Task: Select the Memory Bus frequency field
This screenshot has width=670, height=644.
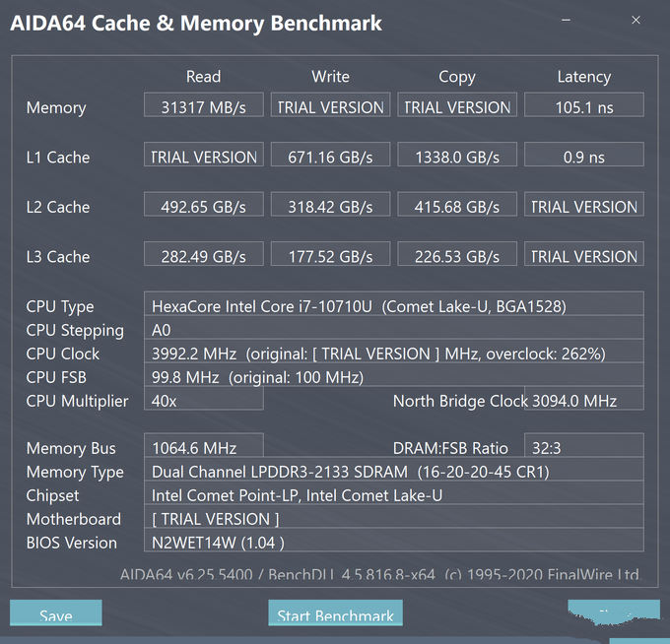Action: pos(203,445)
